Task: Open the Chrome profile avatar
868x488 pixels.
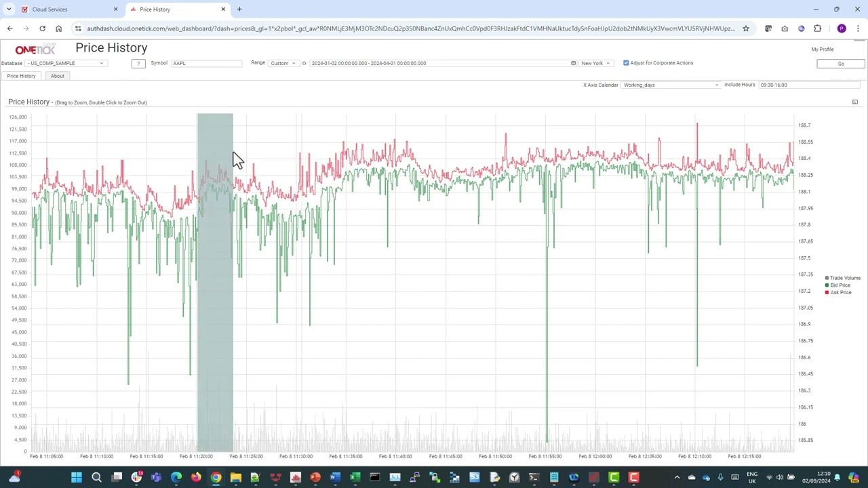Action: (x=842, y=28)
